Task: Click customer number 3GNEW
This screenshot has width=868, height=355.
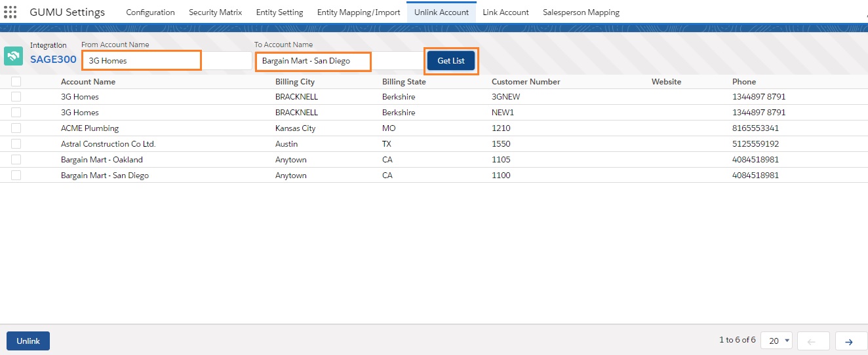Action: pyautogui.click(x=506, y=97)
